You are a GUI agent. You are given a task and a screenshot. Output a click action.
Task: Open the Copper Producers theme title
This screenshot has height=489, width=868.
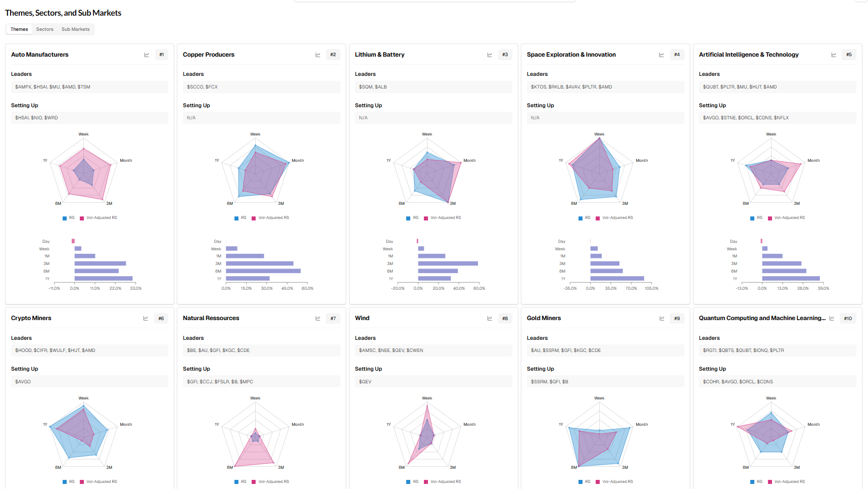click(209, 55)
